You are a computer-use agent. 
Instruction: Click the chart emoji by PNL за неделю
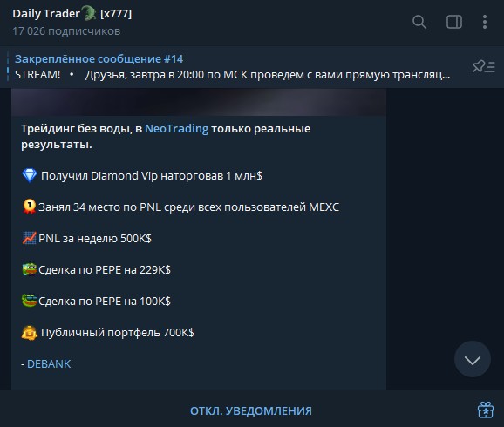[x=30, y=238]
